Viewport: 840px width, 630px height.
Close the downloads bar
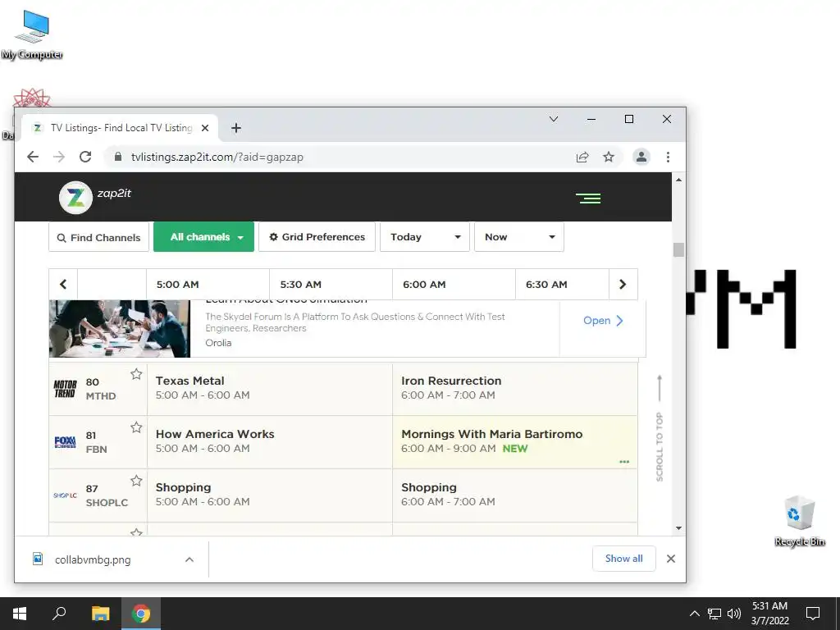pos(671,559)
